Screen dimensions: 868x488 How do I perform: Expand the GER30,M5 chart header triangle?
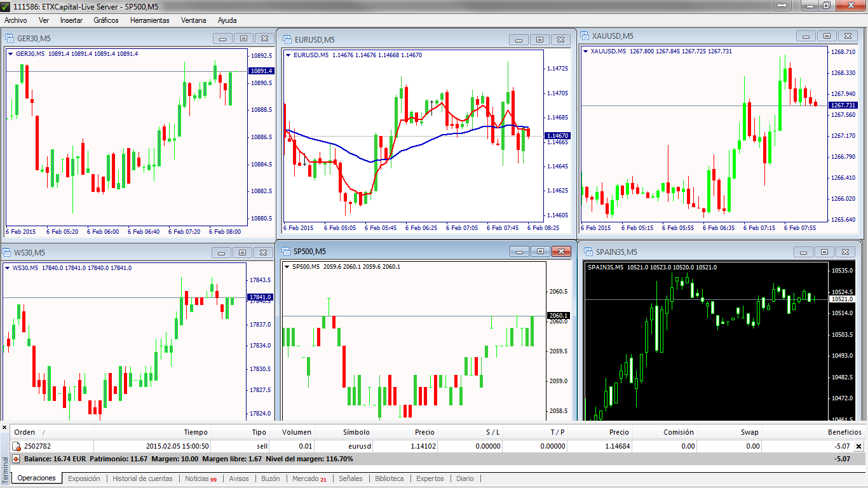point(11,54)
